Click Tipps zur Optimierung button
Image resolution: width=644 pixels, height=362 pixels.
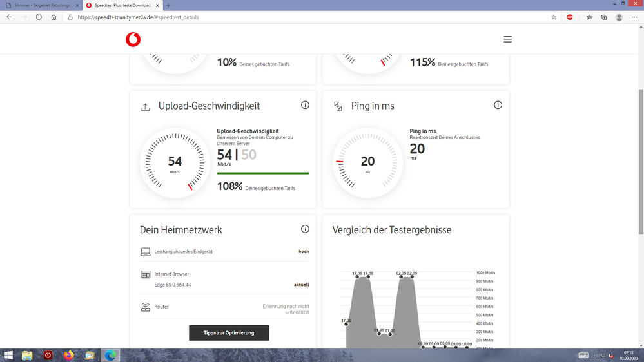click(x=229, y=333)
